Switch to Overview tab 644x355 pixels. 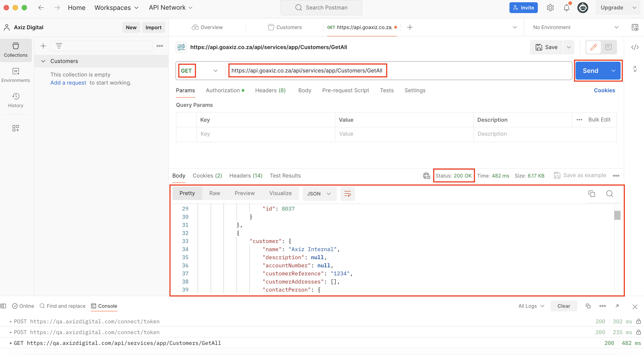click(x=207, y=27)
